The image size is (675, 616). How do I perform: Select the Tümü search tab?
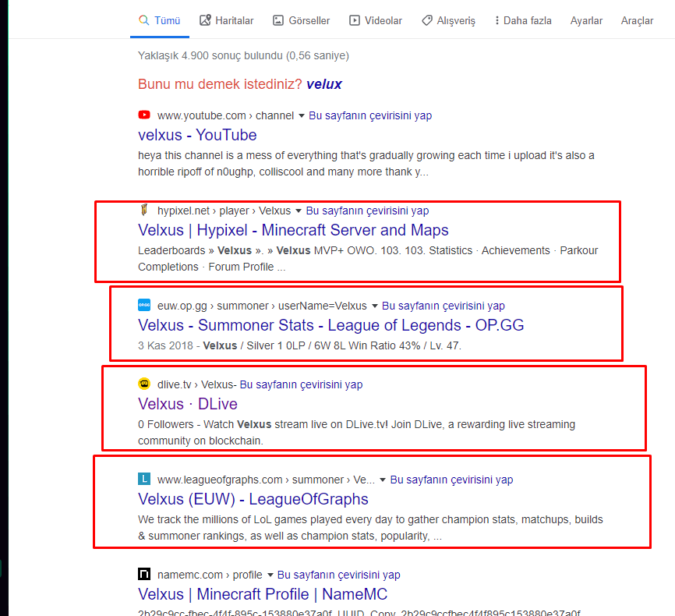point(160,21)
